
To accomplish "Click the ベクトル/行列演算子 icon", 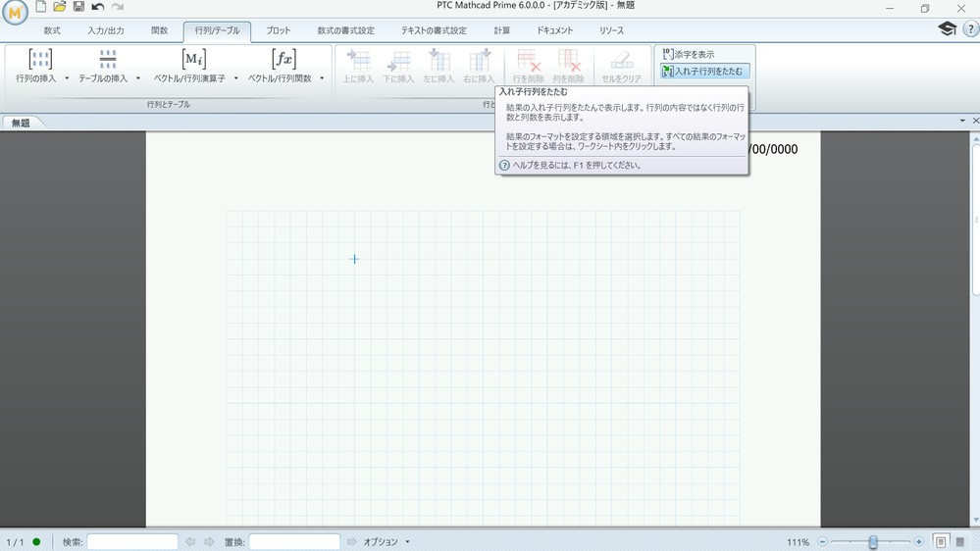I will (x=194, y=60).
